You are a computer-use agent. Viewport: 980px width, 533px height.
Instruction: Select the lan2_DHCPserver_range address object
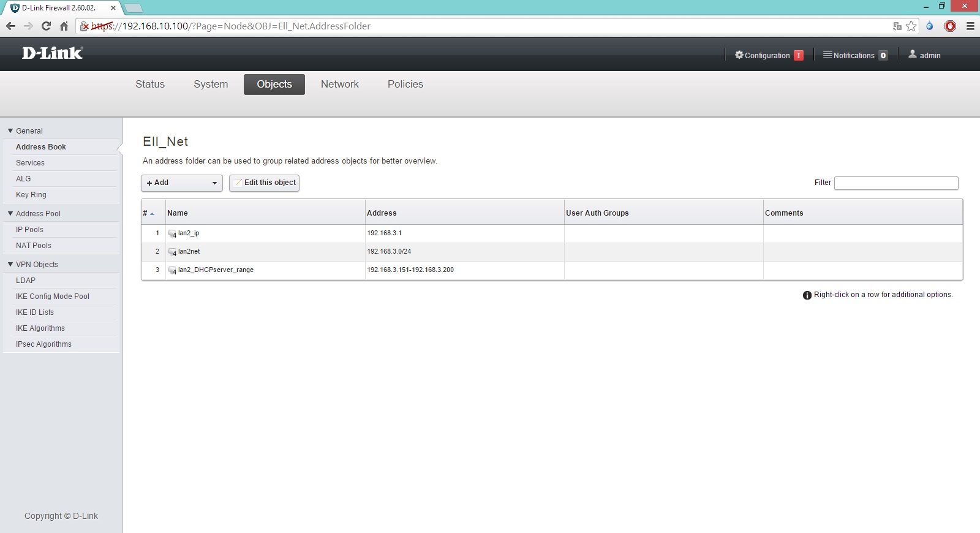216,270
